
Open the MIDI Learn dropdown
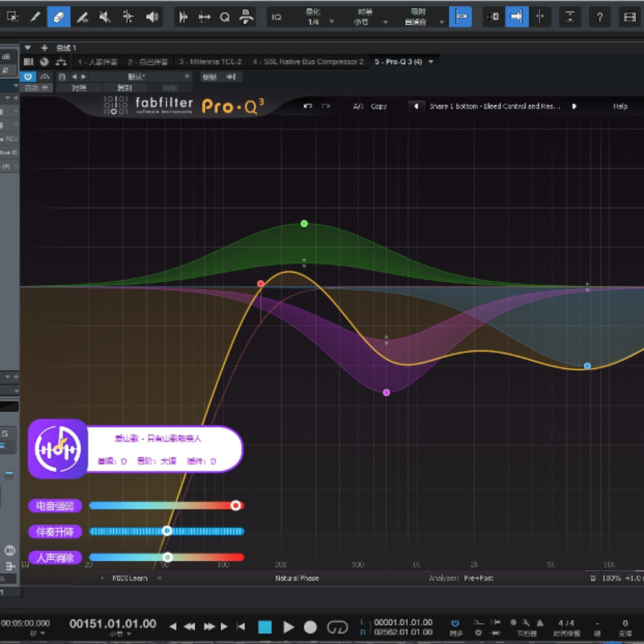[160, 578]
